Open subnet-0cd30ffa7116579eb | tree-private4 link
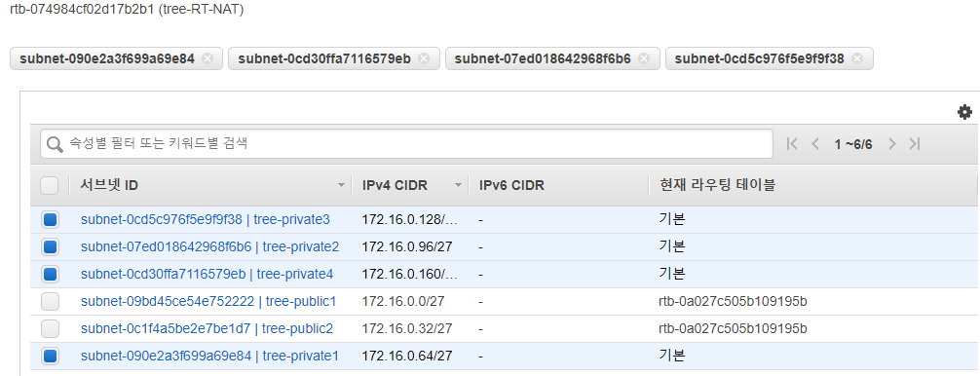Viewport: 980px width, 376px height. (207, 274)
